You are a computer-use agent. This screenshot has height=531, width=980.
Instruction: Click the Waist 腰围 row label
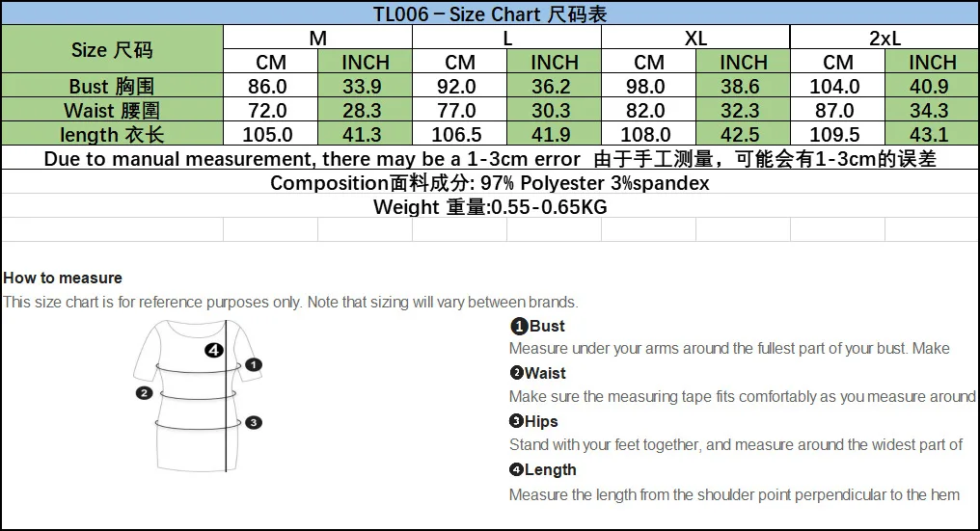[112, 110]
